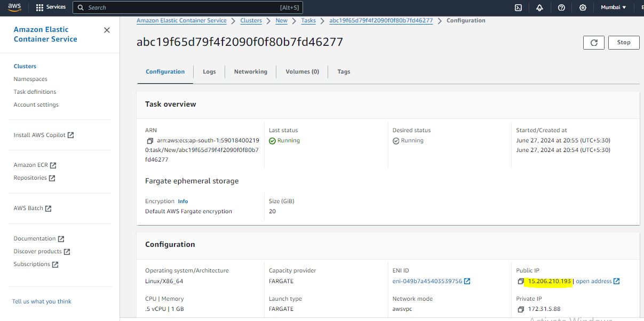Open the settings gear icon
Image resolution: width=644 pixels, height=321 pixels.
(x=583, y=7)
